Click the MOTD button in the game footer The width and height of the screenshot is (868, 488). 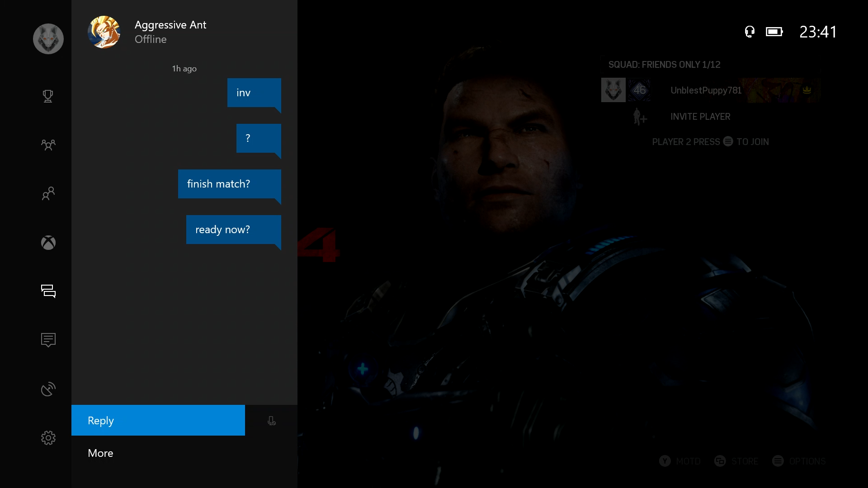tap(688, 461)
